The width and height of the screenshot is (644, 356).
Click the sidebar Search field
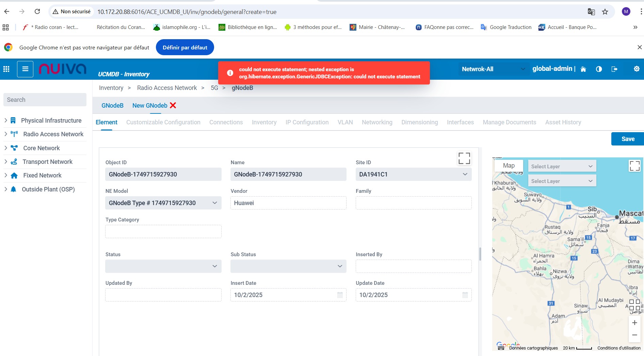45,100
